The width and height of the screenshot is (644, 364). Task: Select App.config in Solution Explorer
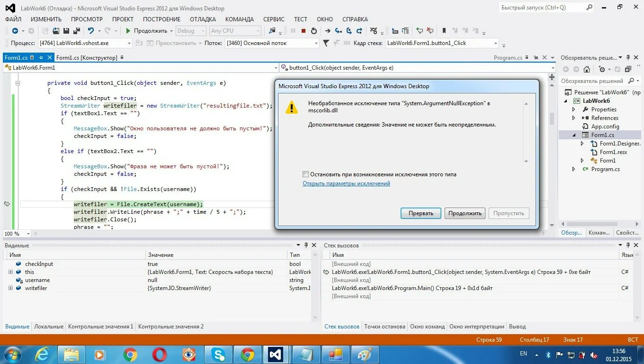click(x=605, y=127)
